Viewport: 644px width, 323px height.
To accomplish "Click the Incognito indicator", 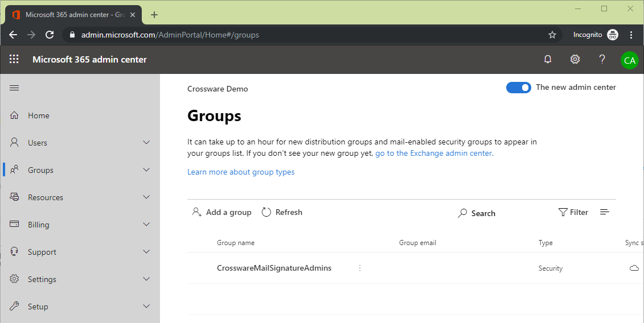I will (x=596, y=35).
